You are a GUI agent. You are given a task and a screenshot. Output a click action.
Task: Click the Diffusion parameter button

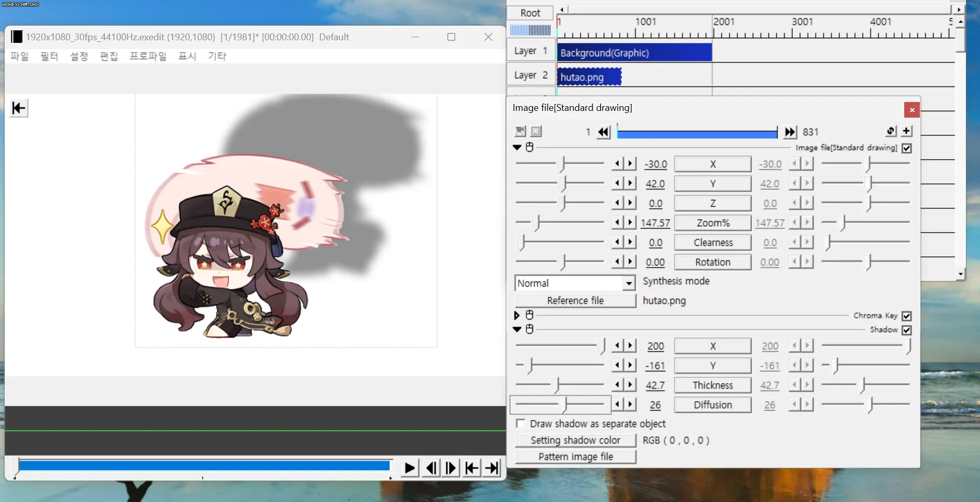tap(713, 405)
